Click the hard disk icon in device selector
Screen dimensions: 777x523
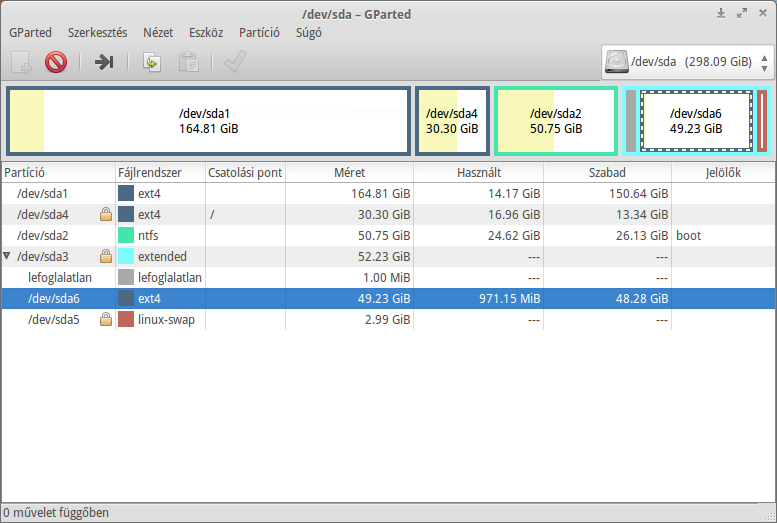[x=616, y=62]
